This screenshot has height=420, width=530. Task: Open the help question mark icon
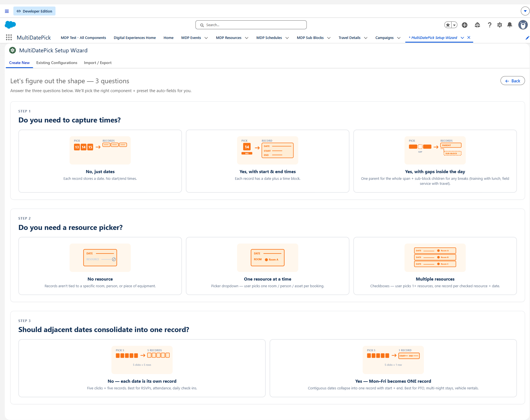coord(490,25)
